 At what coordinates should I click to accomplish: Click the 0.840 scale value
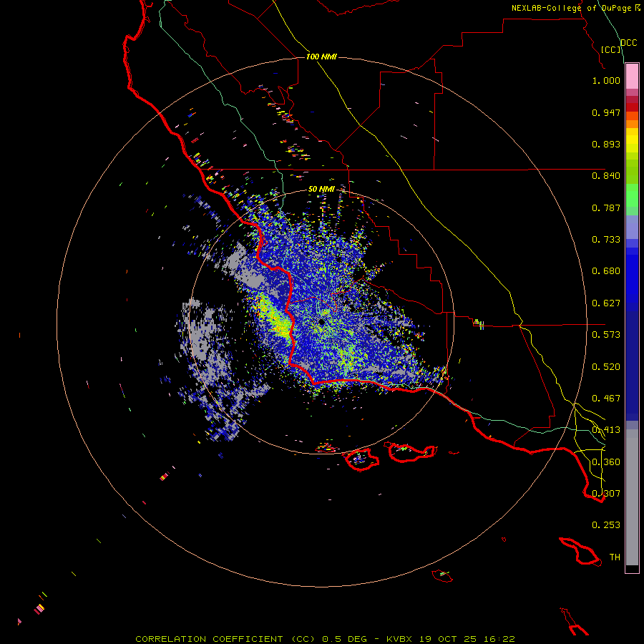(x=606, y=176)
